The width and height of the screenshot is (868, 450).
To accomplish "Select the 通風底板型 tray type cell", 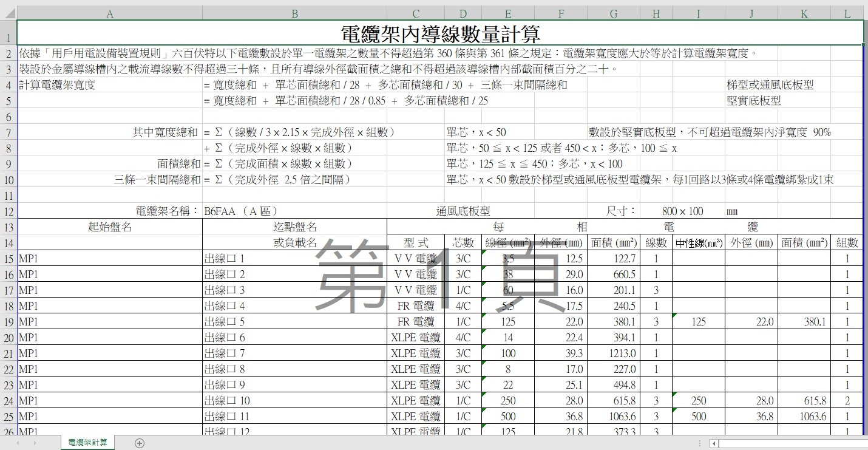I will (x=463, y=211).
